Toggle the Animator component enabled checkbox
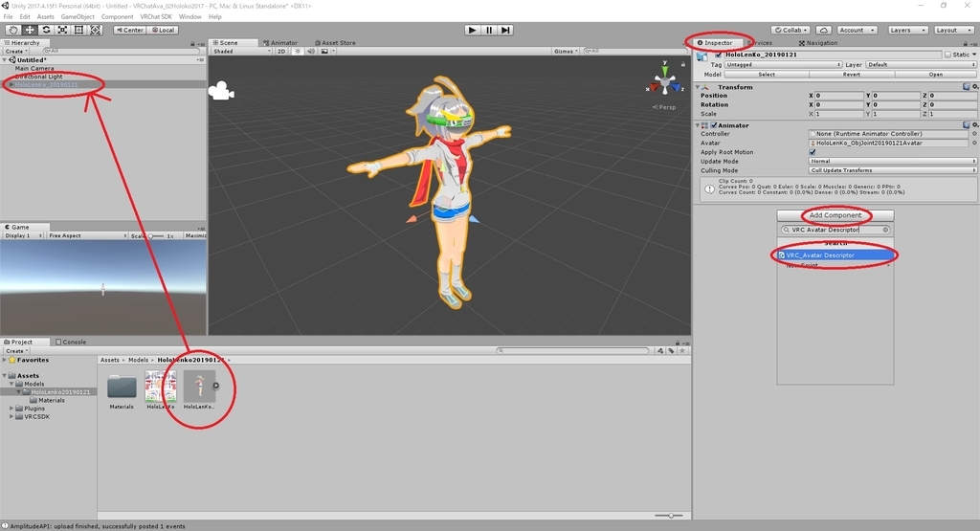This screenshot has height=531, width=980. [714, 125]
